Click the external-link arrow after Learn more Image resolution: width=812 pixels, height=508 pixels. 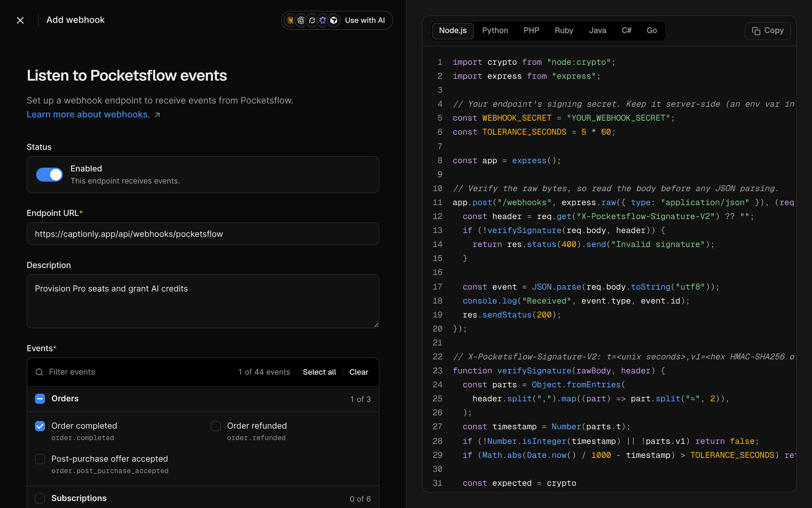(157, 115)
